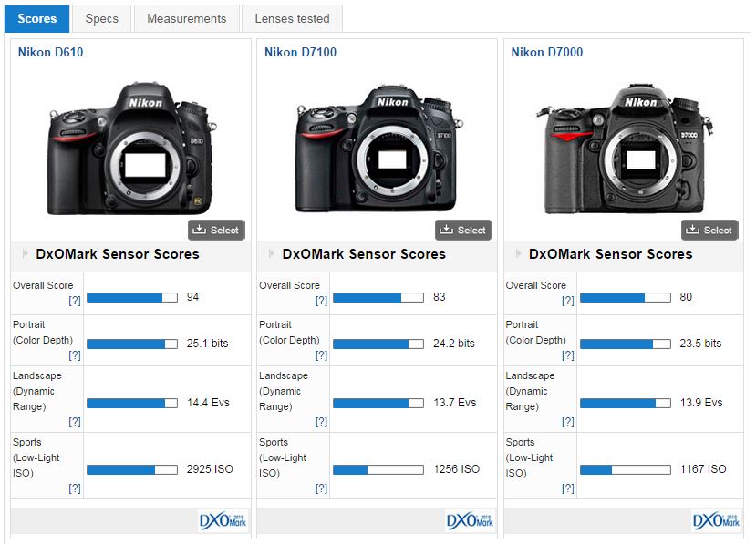Open Sports Low-Light ISO help [?] for D7100

tap(321, 488)
